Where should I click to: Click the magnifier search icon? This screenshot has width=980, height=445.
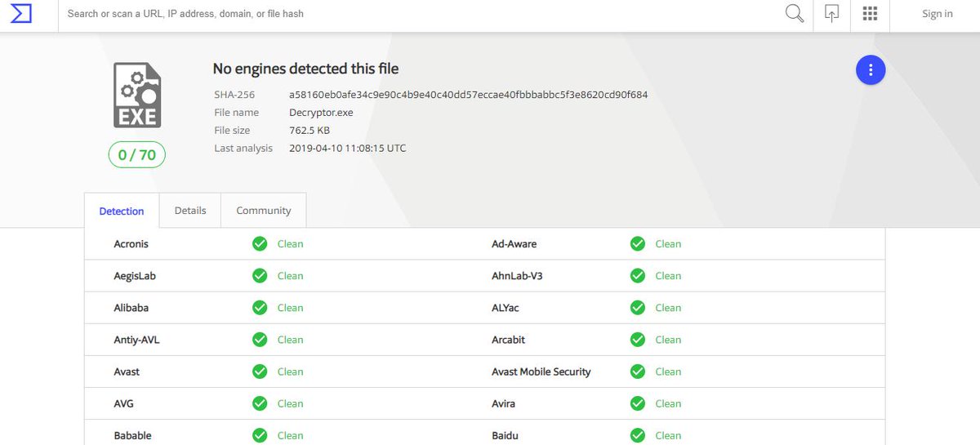794,13
